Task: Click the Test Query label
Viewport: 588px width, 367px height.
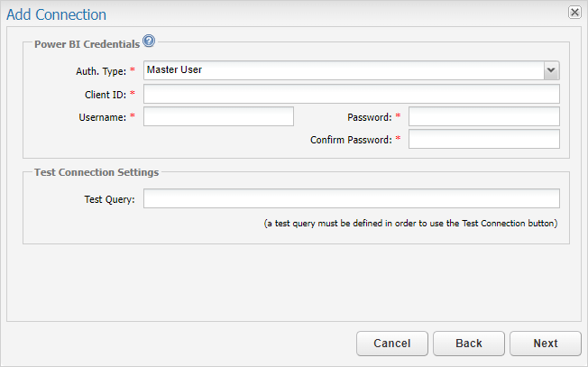Action: pos(109,199)
